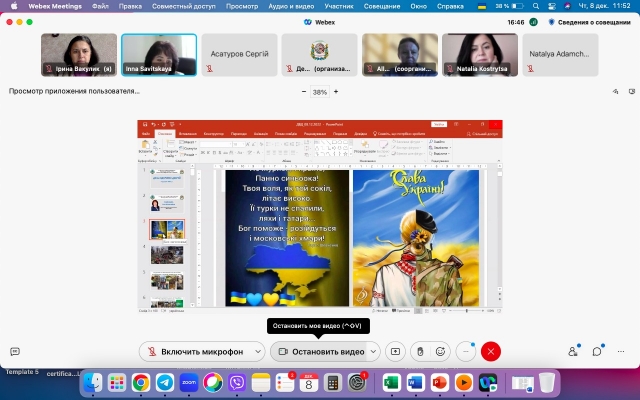Open the Аудио и видео menu
Screen dimensions: 640x400
pos(291,6)
